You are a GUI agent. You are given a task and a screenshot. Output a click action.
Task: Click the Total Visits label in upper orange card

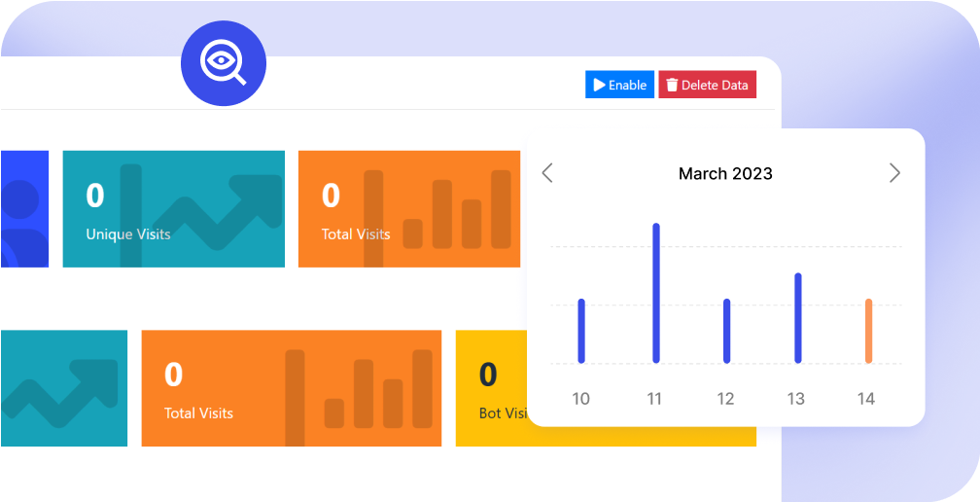356,234
